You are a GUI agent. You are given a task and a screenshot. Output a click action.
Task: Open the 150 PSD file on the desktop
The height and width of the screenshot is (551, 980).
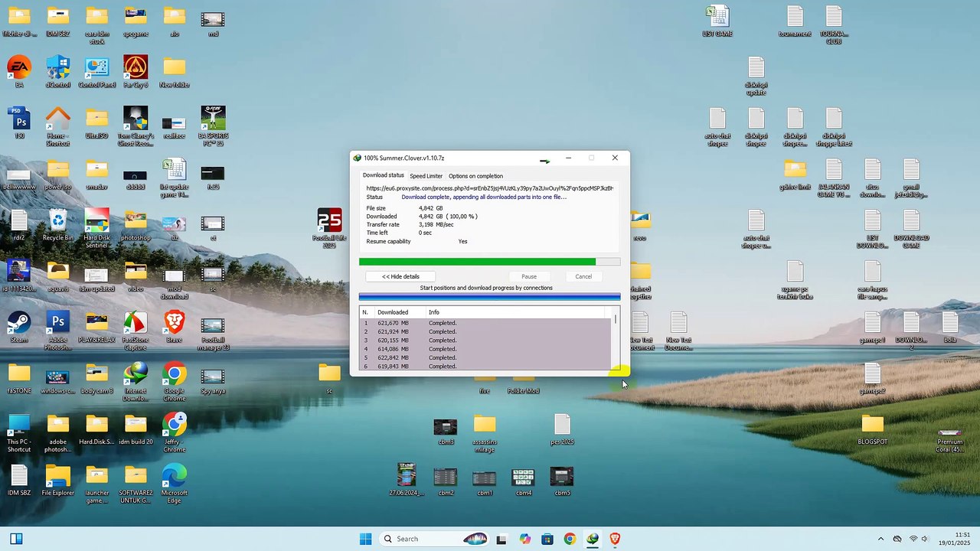coord(19,122)
